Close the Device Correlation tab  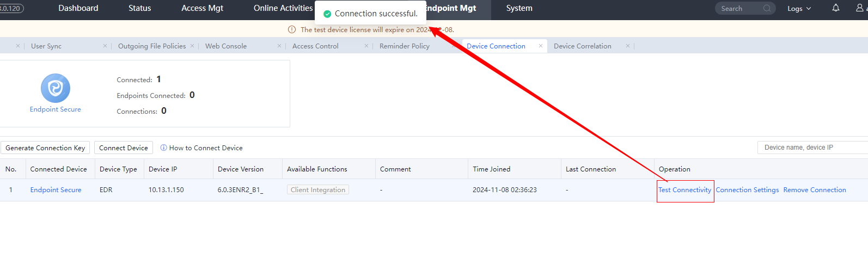pyautogui.click(x=627, y=46)
